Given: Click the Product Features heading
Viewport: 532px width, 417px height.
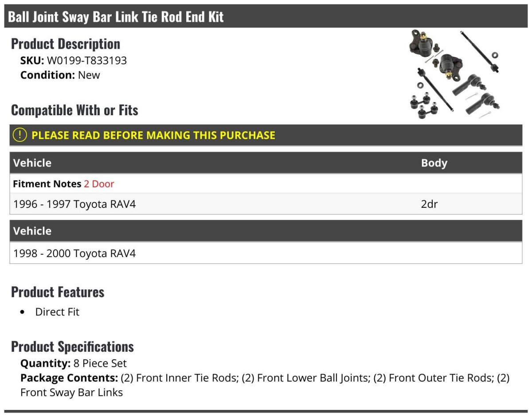Looking at the screenshot, I should pos(58,292).
